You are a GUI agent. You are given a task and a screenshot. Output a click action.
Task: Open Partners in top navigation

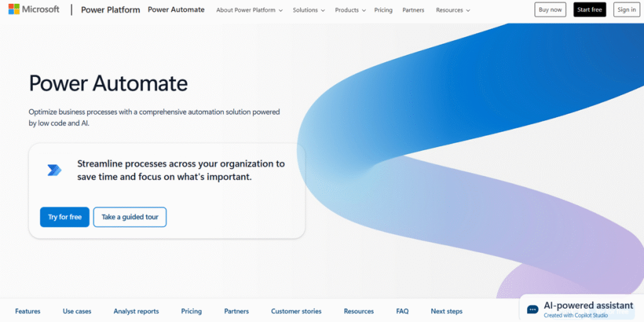(x=413, y=10)
